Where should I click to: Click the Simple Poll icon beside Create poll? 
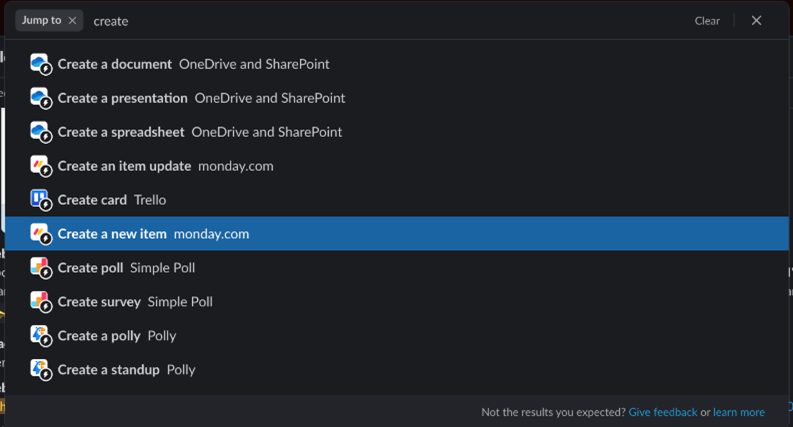pos(40,268)
